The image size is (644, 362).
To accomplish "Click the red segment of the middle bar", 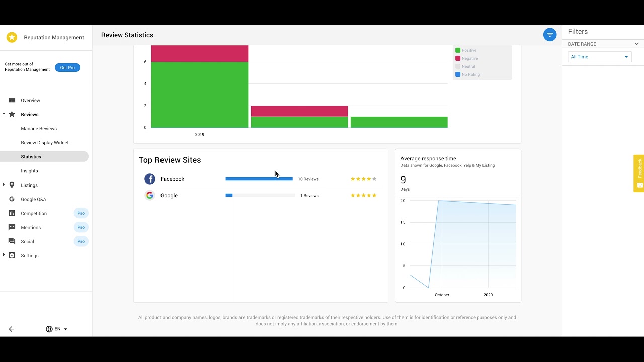I will [299, 111].
